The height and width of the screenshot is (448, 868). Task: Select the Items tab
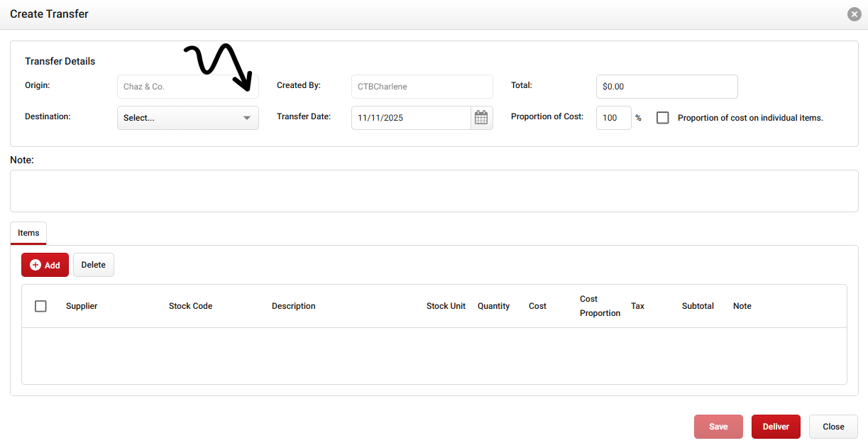click(28, 233)
